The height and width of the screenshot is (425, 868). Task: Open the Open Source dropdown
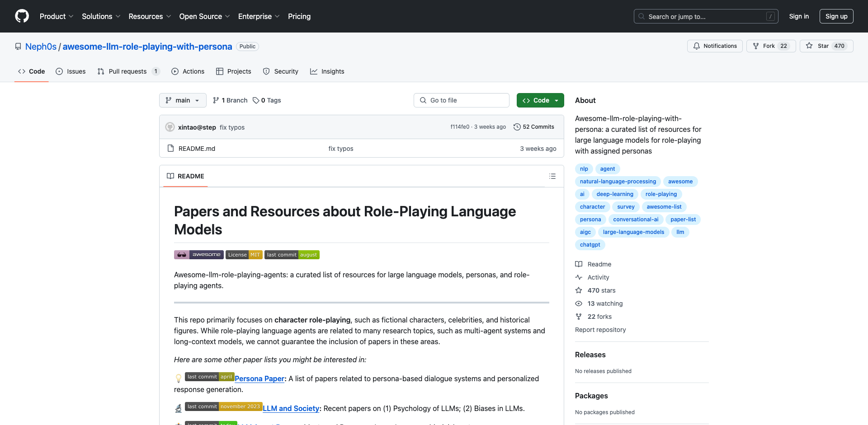point(205,16)
